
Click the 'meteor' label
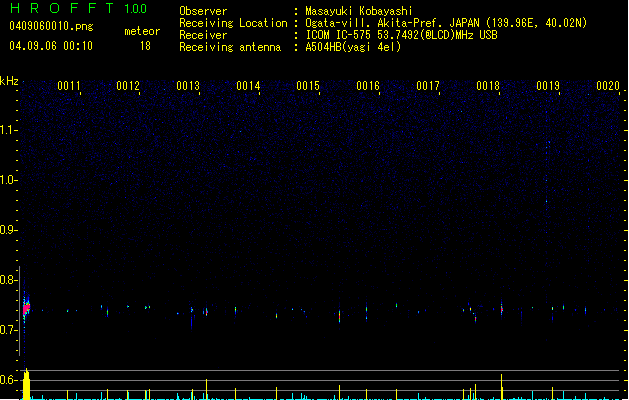[142, 31]
